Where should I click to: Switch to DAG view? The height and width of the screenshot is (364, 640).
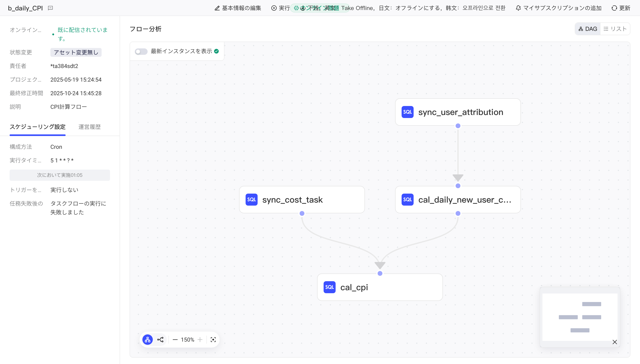click(x=588, y=29)
